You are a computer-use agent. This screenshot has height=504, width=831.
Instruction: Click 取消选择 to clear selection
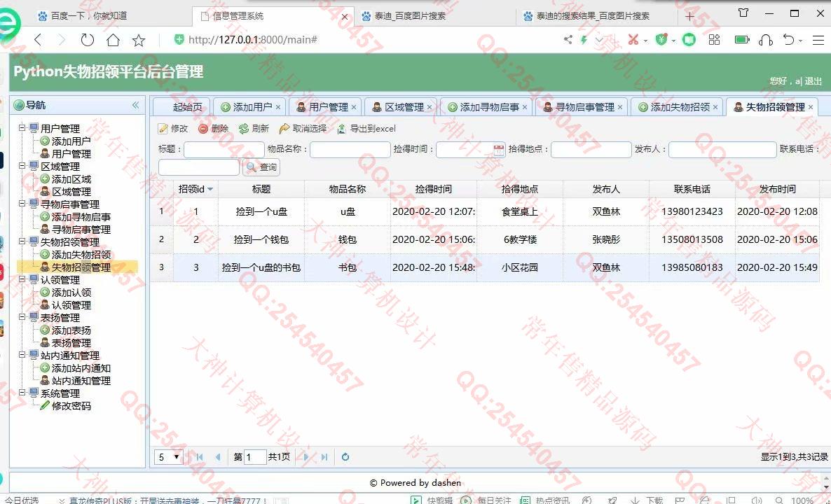(303, 129)
